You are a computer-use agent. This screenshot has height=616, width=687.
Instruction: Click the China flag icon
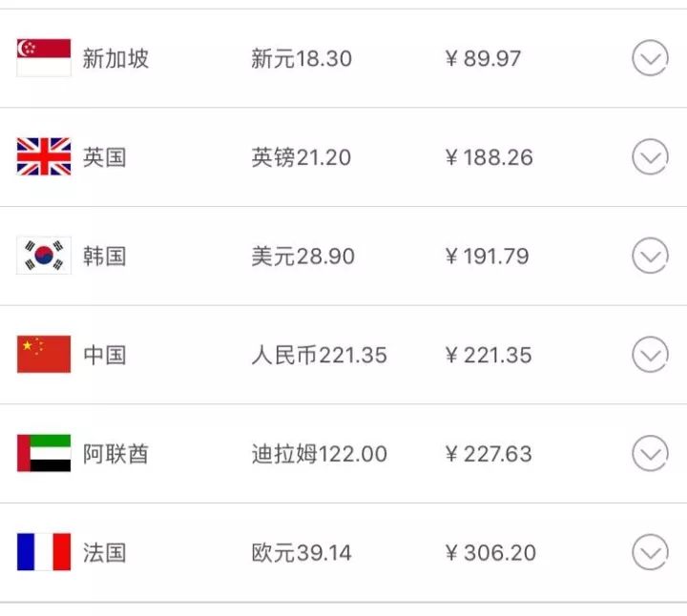point(44,355)
